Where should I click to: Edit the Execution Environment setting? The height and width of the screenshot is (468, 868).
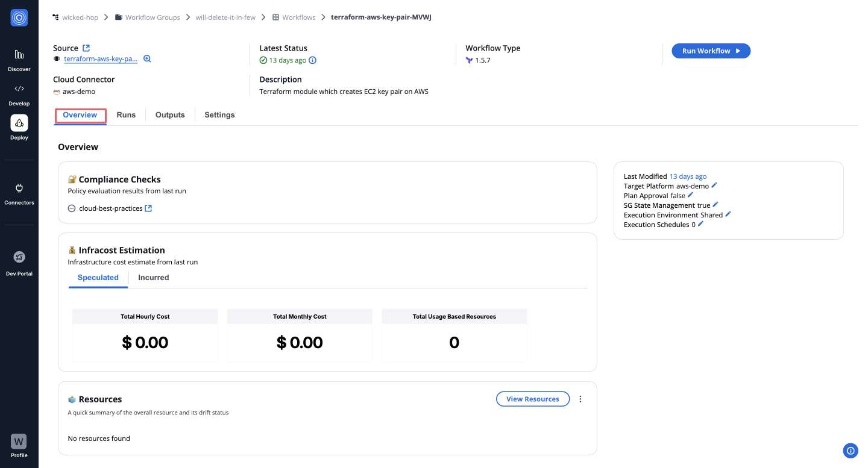[728, 214]
